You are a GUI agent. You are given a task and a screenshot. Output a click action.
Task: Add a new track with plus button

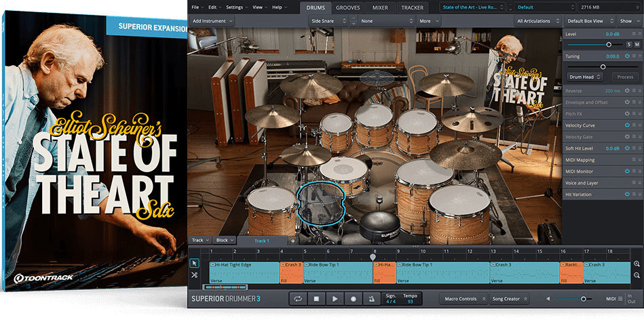pyautogui.click(x=293, y=241)
